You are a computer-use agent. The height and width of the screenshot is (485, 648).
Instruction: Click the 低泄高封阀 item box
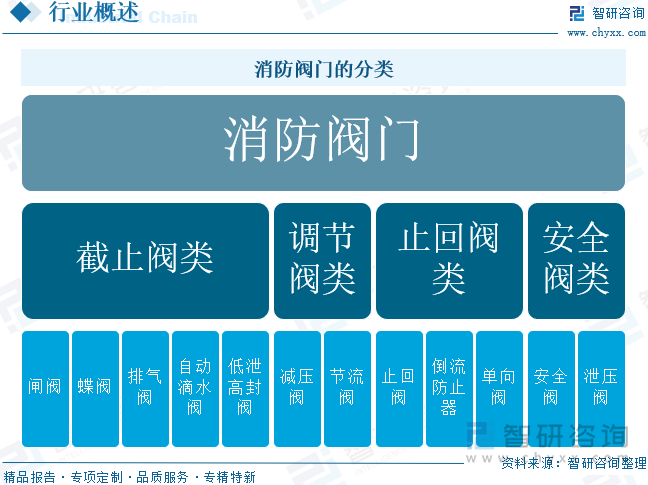245,389
